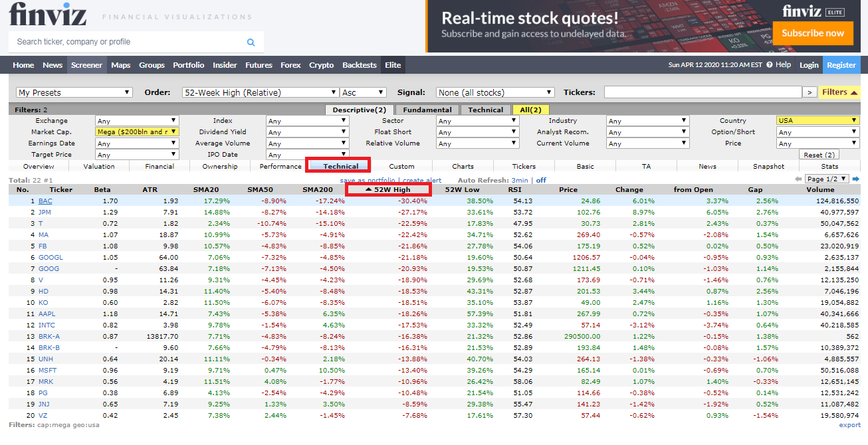
Task: Switch to the Fundamental filter tab
Action: pyautogui.click(x=427, y=110)
